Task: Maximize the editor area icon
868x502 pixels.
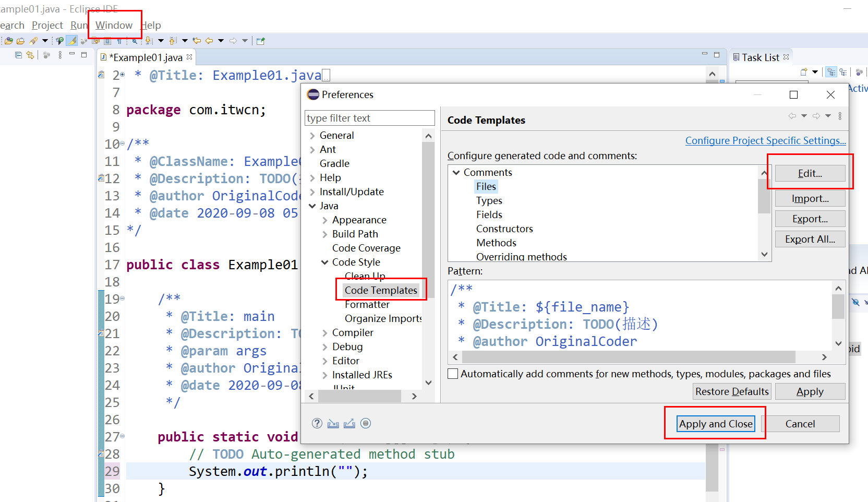Action: click(717, 55)
